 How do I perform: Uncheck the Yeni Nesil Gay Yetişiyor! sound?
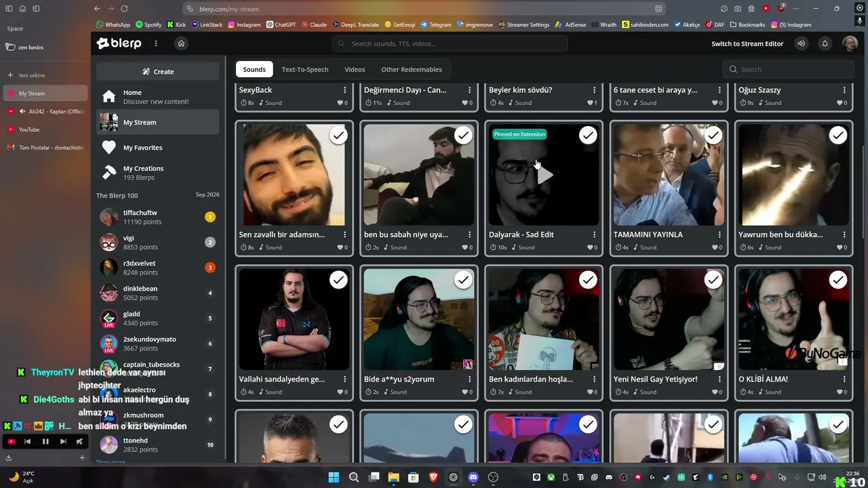[x=713, y=280]
